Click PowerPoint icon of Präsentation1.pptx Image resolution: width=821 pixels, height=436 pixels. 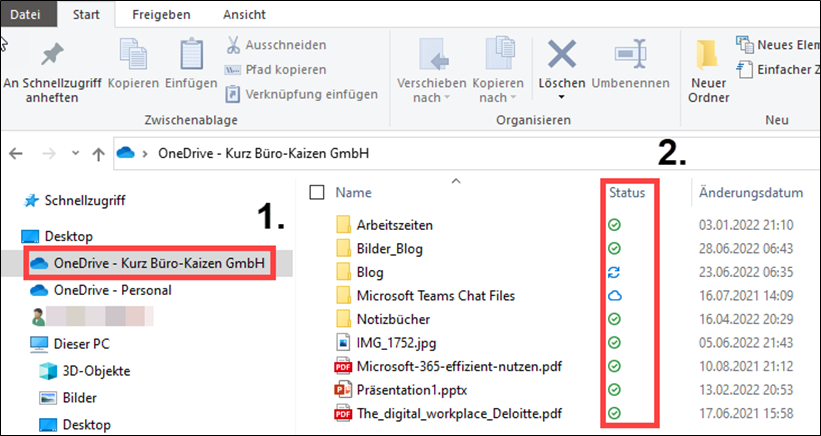coord(343,390)
